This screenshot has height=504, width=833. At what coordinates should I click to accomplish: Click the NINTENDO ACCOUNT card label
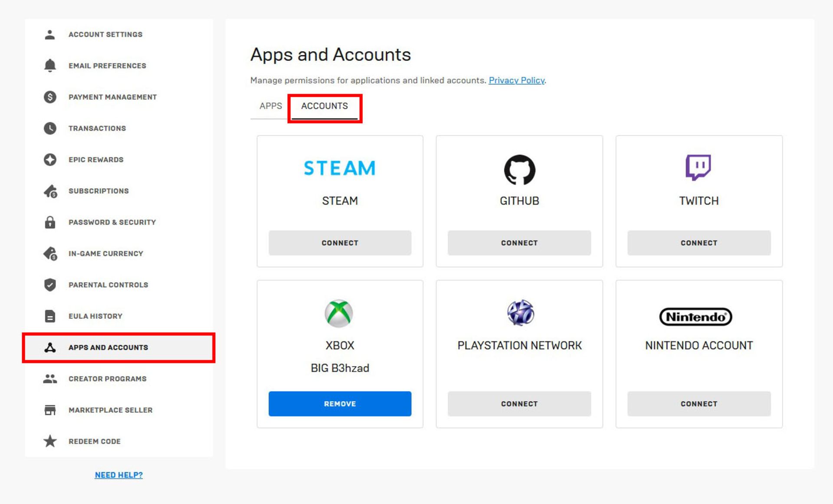coord(699,346)
